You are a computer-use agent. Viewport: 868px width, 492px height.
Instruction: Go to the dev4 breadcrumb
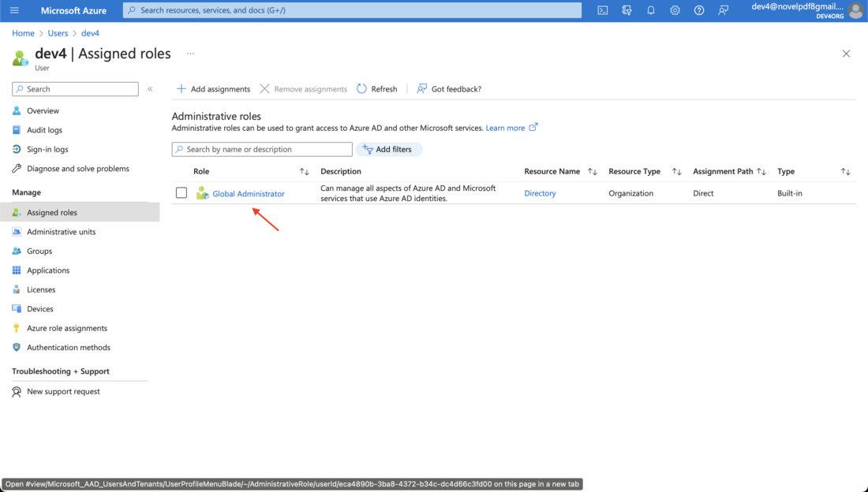(x=90, y=33)
